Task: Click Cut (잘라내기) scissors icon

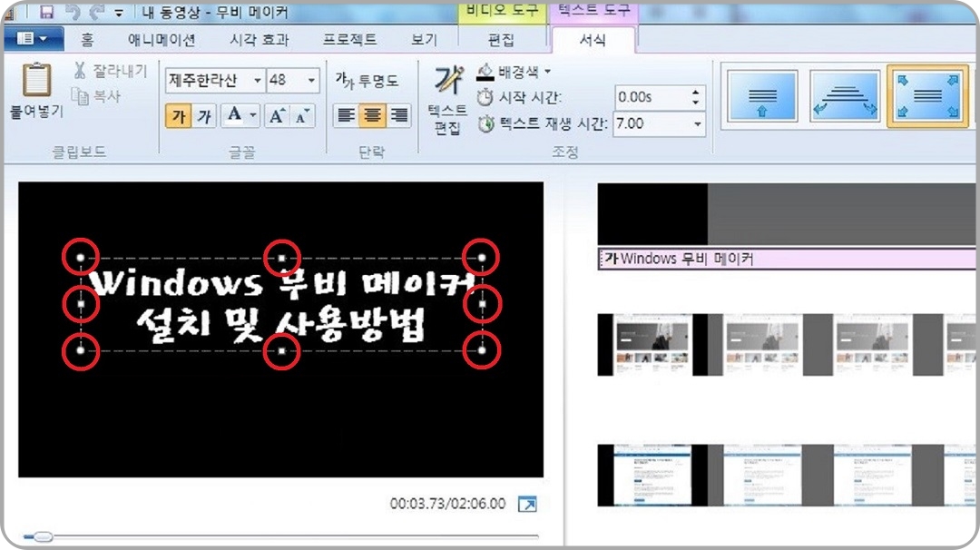Action: click(x=80, y=70)
